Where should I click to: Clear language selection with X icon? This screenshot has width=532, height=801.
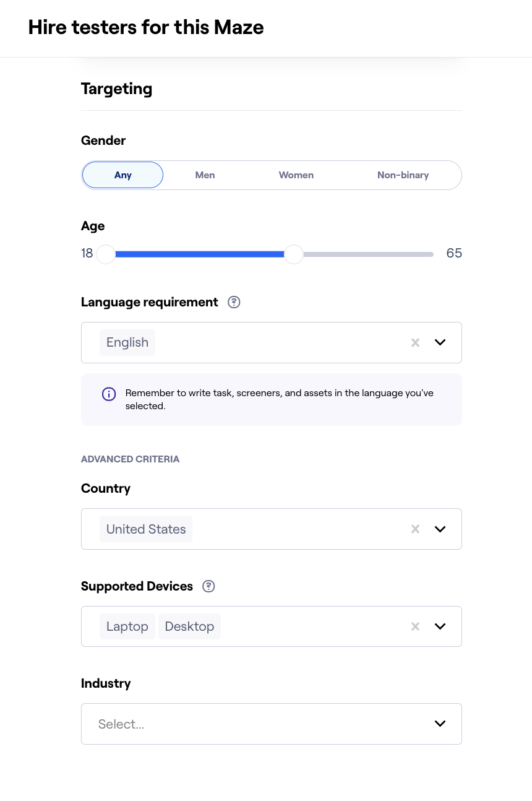tap(416, 342)
